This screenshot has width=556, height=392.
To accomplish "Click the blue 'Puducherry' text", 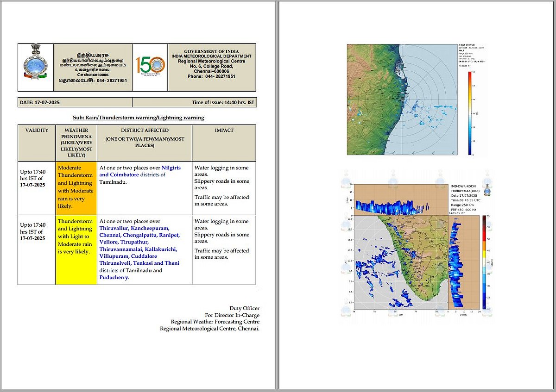I will pyautogui.click(x=114, y=277).
